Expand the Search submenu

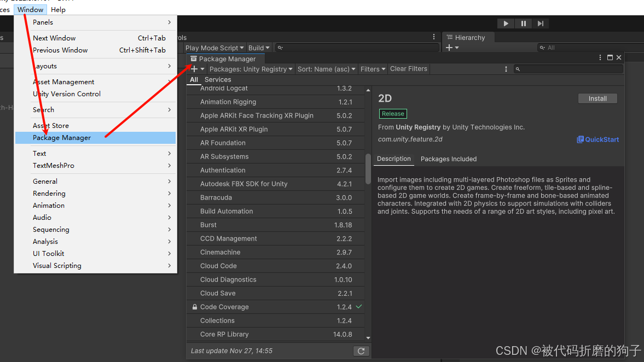(x=95, y=110)
